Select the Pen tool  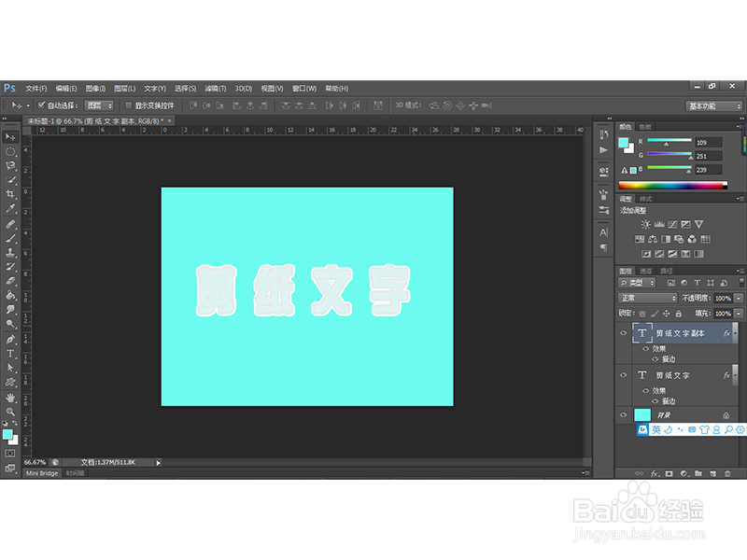pos(10,340)
